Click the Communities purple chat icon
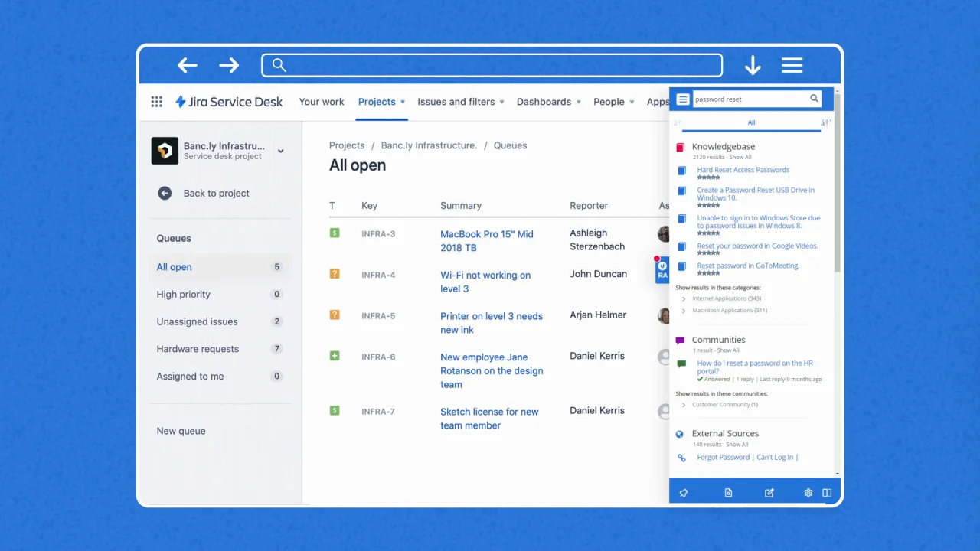 [680, 341]
